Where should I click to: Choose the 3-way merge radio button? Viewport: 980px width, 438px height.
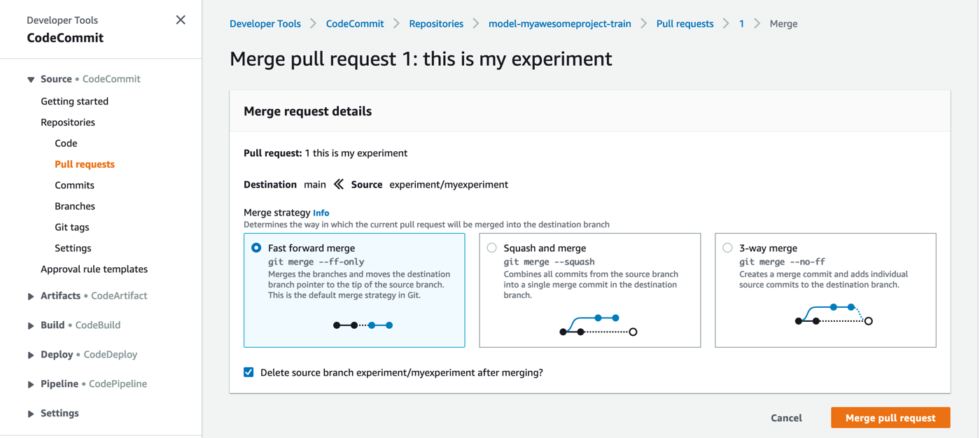(x=728, y=248)
